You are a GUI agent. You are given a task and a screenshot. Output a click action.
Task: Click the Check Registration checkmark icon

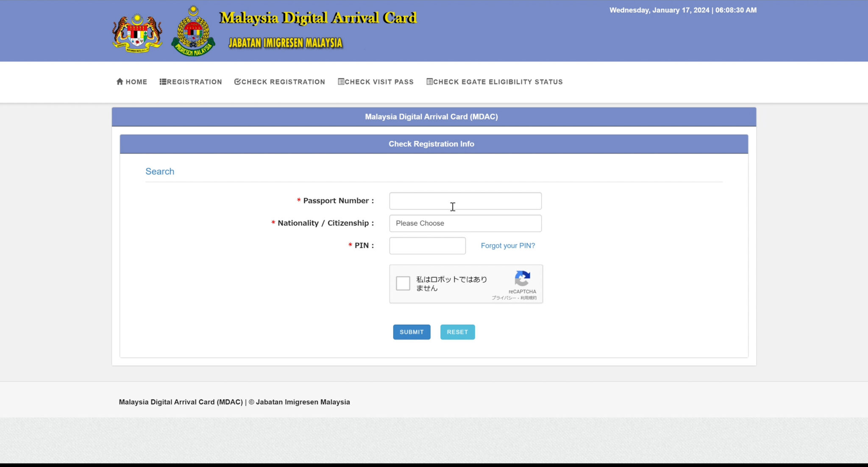238,81
